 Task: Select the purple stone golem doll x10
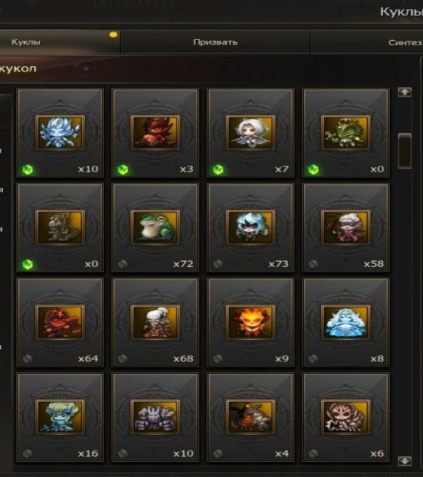[155, 417]
